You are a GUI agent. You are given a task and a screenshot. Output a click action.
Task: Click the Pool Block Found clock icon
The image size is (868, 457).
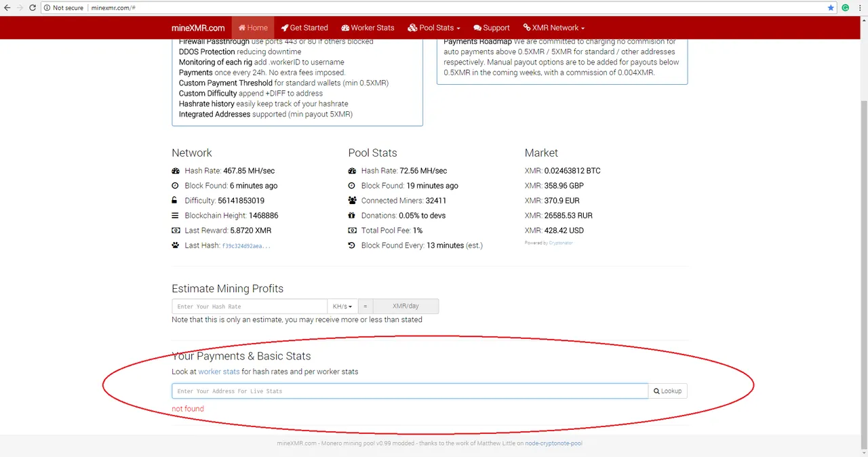[x=352, y=186]
